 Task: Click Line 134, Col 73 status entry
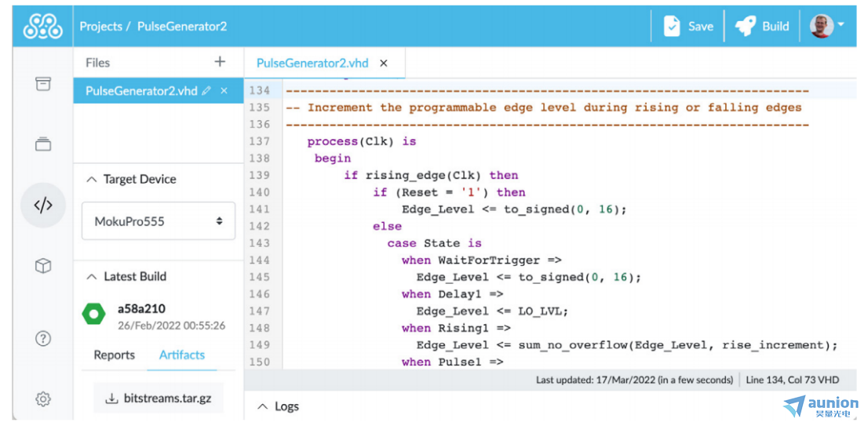[x=792, y=380]
